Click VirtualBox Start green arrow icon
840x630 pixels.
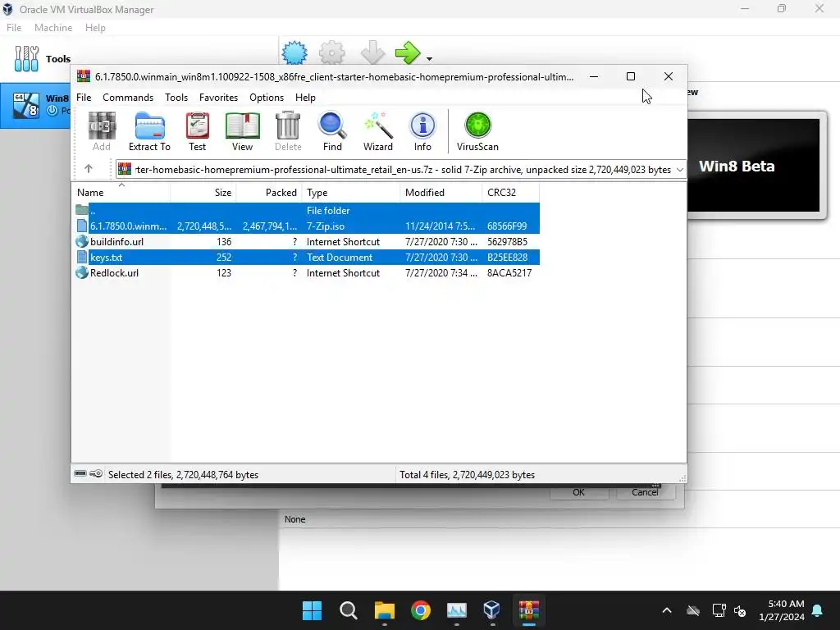pyautogui.click(x=409, y=52)
